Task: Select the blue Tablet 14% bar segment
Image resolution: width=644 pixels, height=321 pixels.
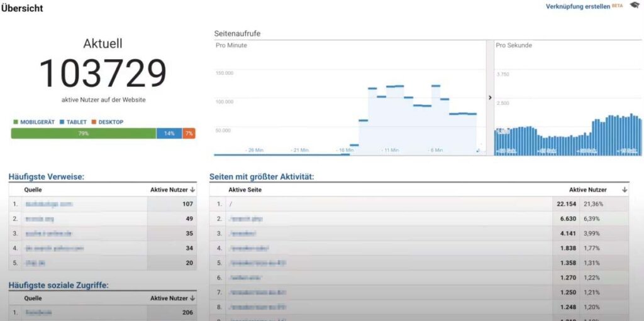Action: point(169,133)
